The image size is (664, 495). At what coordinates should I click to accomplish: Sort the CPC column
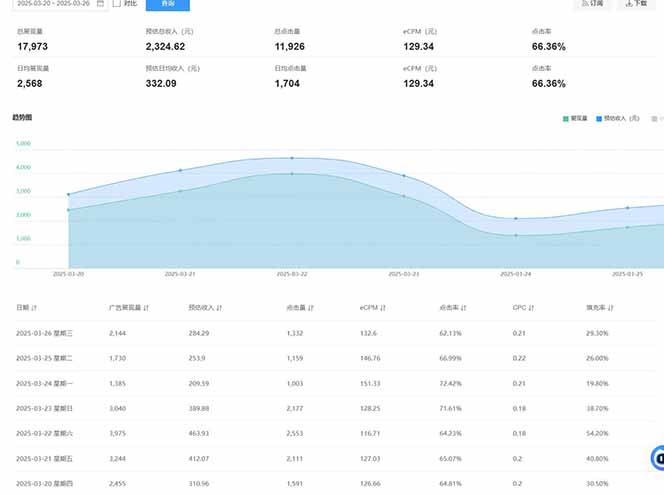531,308
